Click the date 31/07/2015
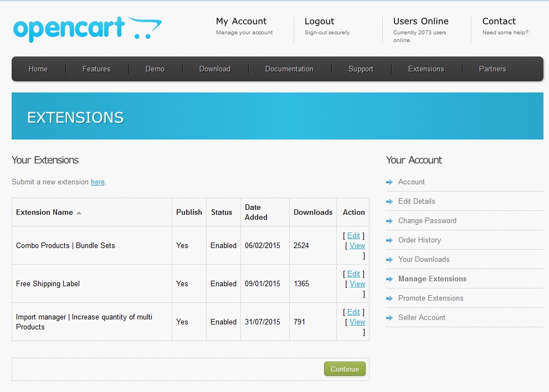Screen dimensions: 549x392 coord(263,322)
